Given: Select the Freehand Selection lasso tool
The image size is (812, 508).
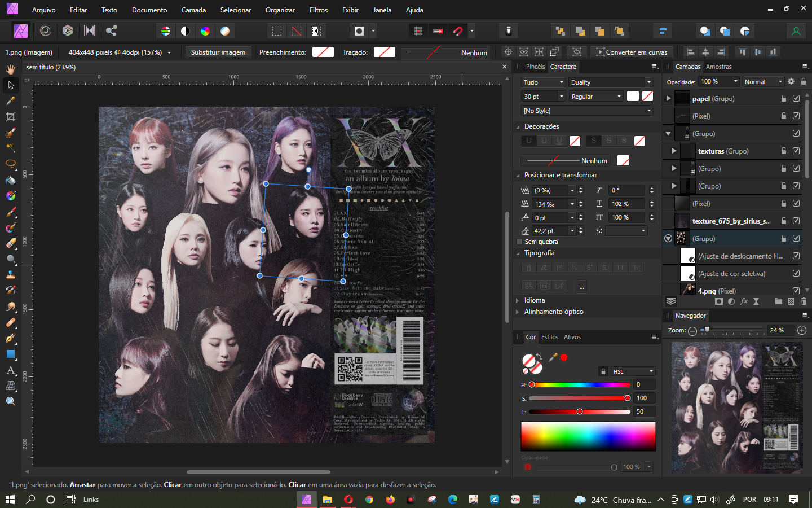Looking at the screenshot, I should pyautogui.click(x=10, y=164).
